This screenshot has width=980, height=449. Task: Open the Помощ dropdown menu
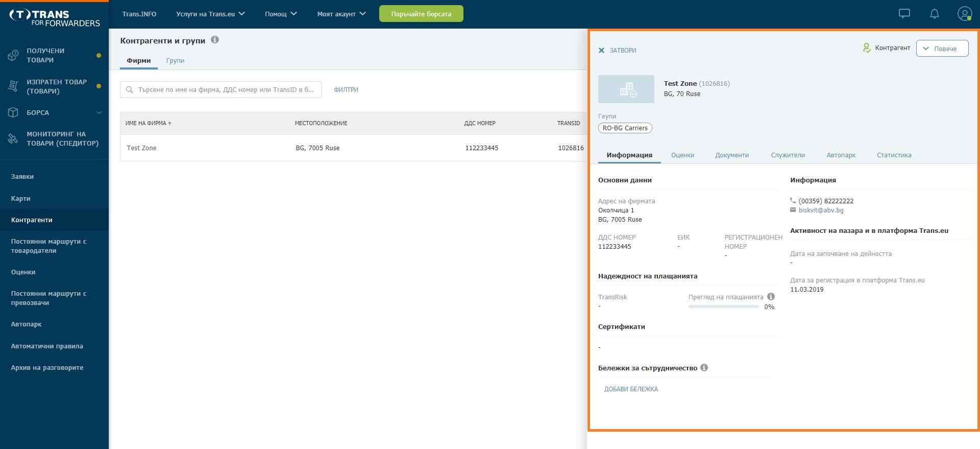[x=281, y=14]
